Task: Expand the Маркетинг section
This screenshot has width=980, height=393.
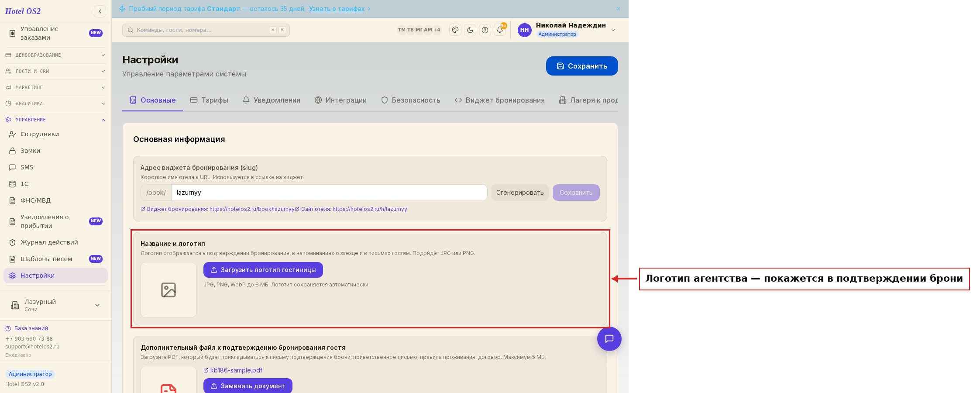Action: coord(55,87)
